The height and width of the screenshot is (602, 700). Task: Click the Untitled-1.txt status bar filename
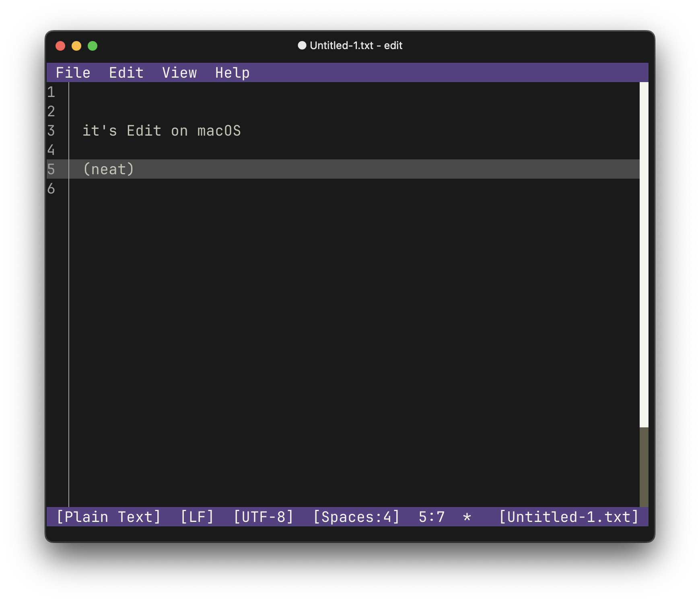point(568,517)
